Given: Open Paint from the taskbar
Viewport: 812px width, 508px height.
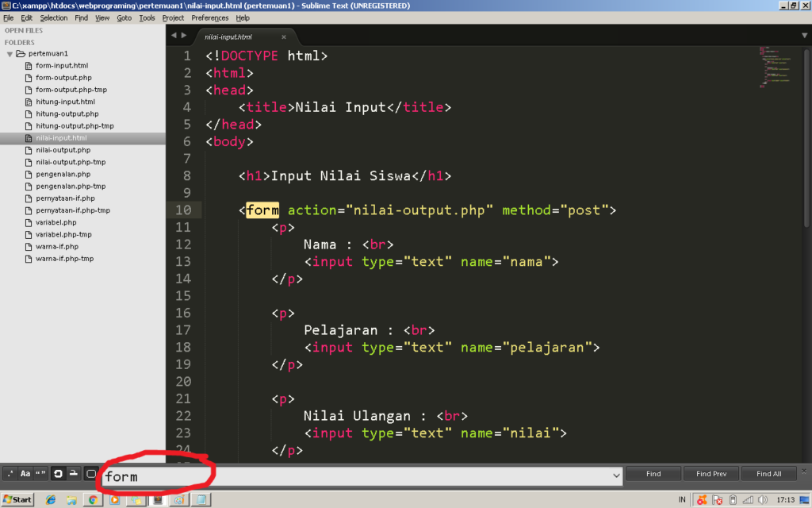Looking at the screenshot, I should pos(179,500).
